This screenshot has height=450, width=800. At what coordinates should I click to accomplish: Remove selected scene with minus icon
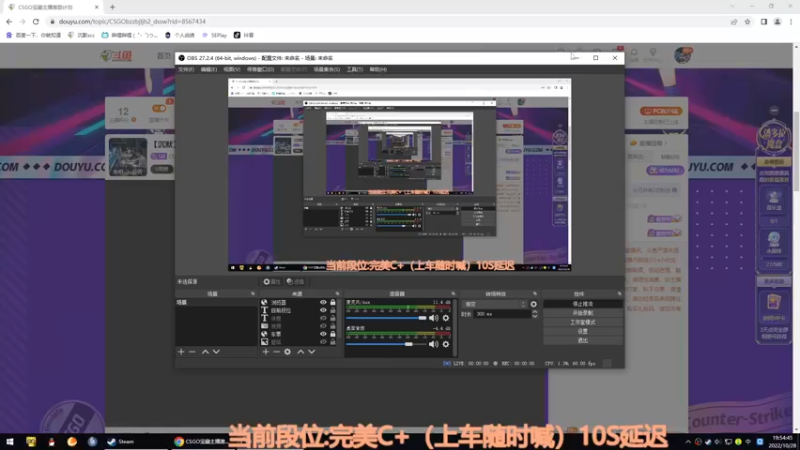click(192, 352)
